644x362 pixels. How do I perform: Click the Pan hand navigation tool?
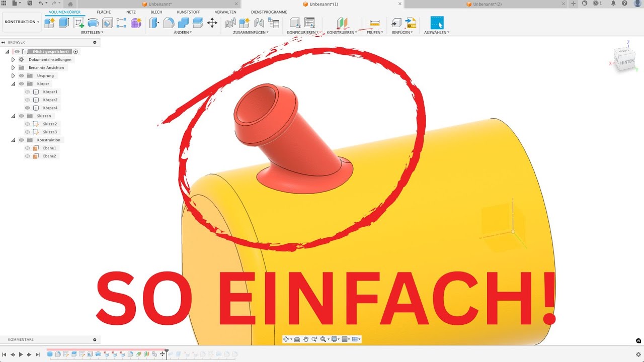coord(306,339)
